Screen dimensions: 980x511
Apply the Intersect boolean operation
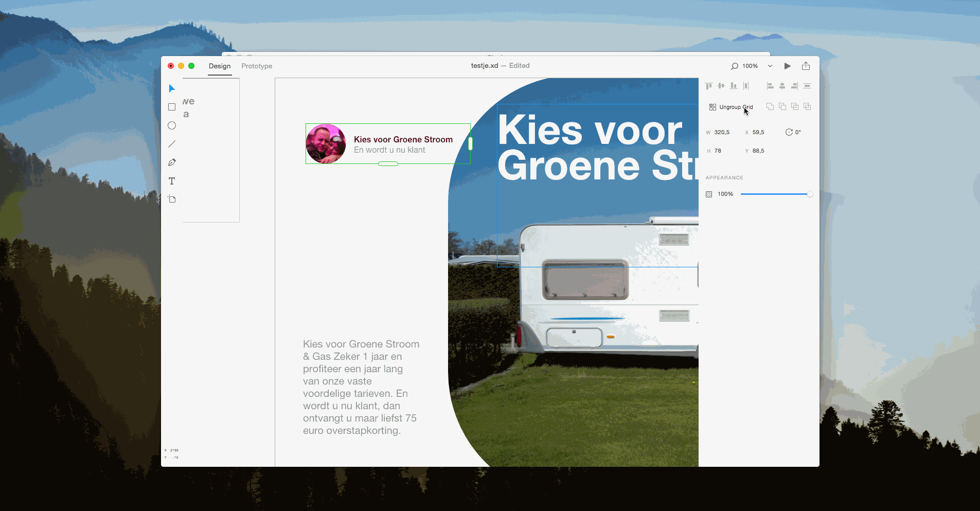pyautogui.click(x=795, y=106)
